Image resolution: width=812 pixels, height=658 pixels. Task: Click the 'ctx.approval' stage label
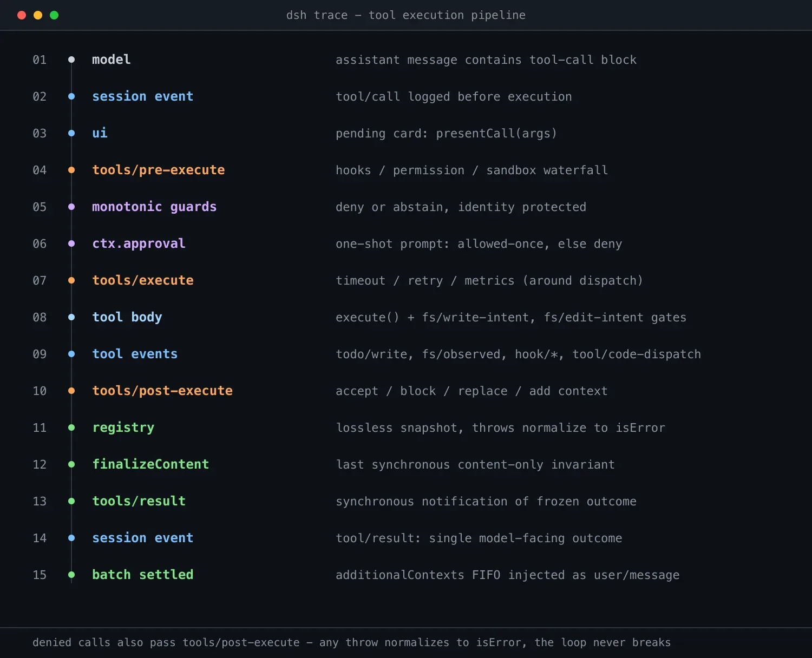point(139,244)
